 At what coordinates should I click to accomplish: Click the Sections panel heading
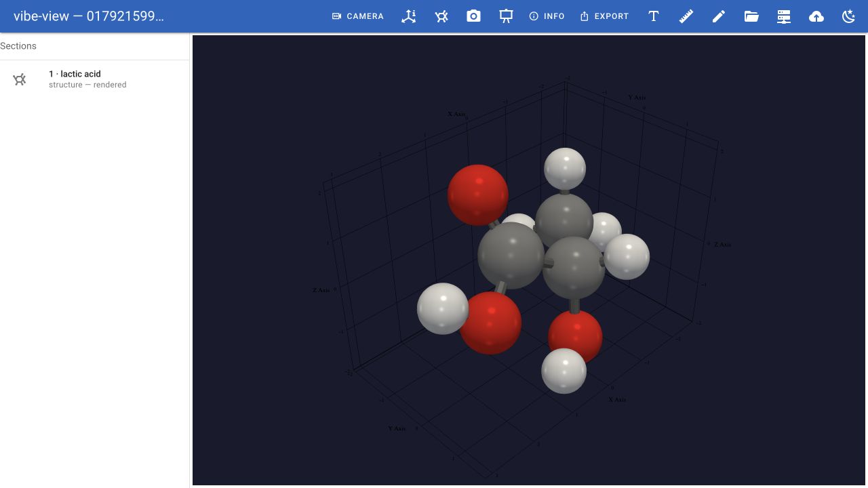pyautogui.click(x=18, y=46)
